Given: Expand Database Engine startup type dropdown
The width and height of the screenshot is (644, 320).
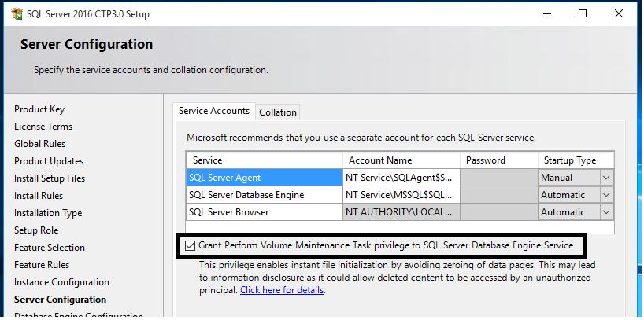Looking at the screenshot, I should (605, 195).
